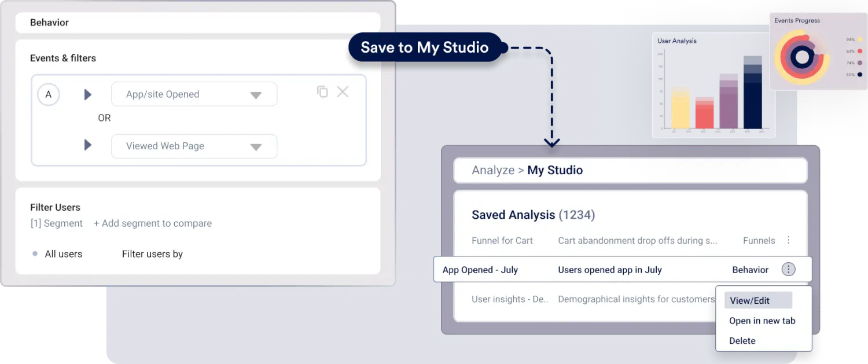
Task: Expand the Viewed Web Page event triangle
Action: pos(88,145)
